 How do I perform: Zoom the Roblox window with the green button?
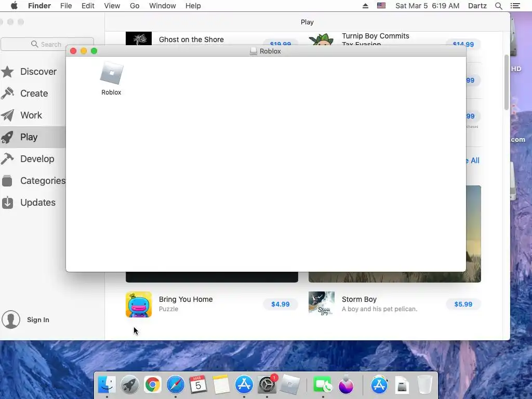pos(94,51)
